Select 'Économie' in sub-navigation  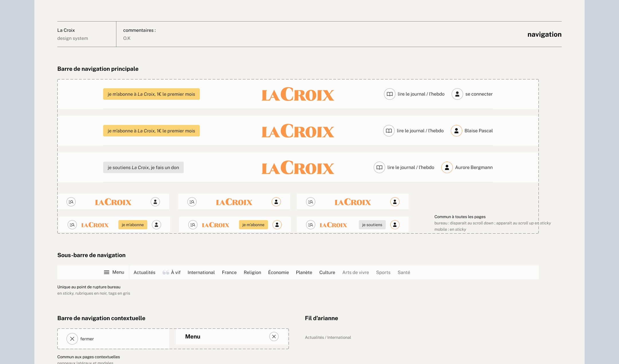click(279, 272)
